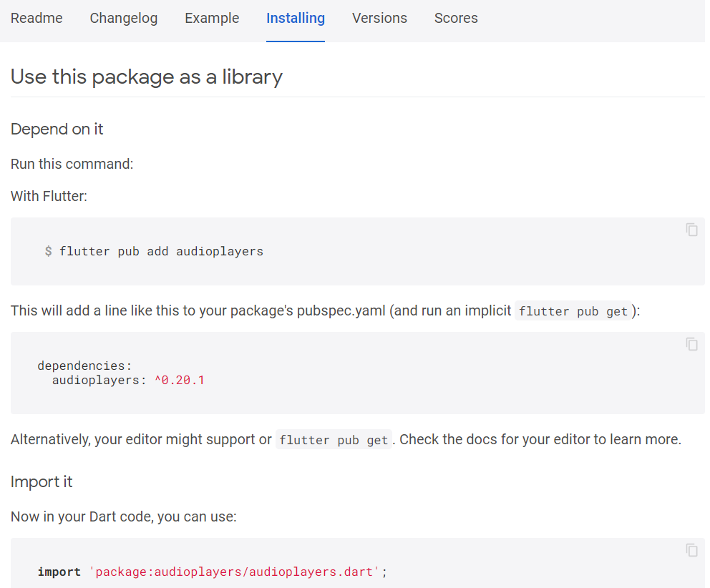Click inline 'flutter pub get' after 'implicit'
Screen dimensions: 710x588
(573, 311)
